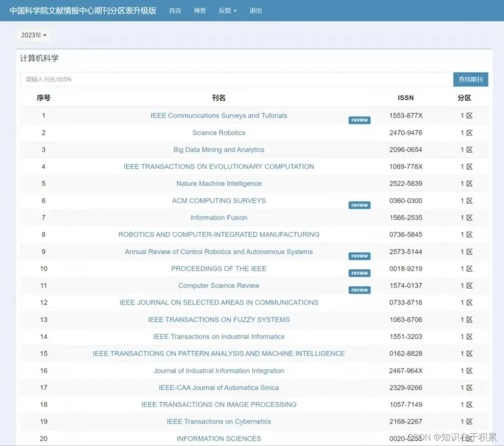504x446 pixels.
Task: Click review badge on Annual Review row
Action: tap(359, 256)
